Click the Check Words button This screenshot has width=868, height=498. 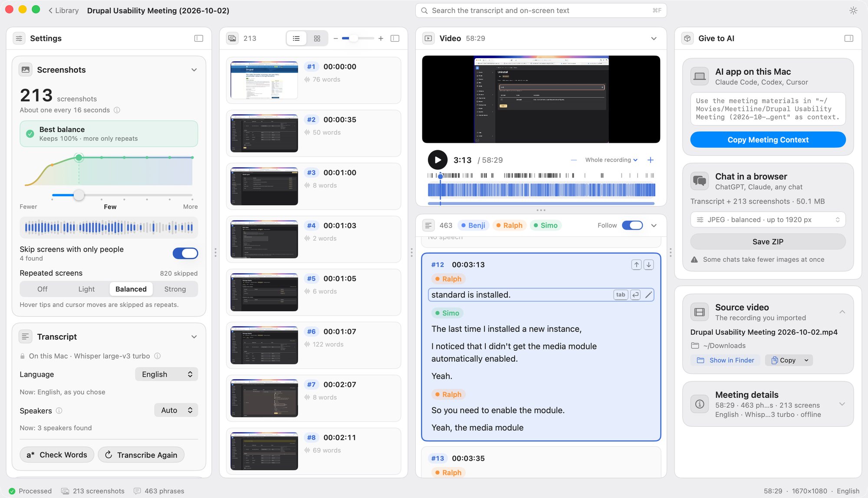(57, 455)
